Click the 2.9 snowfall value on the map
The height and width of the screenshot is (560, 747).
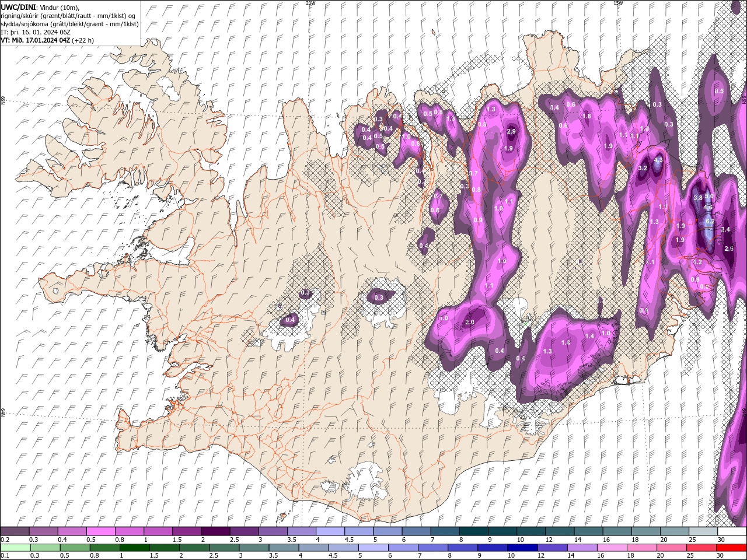pyautogui.click(x=511, y=132)
